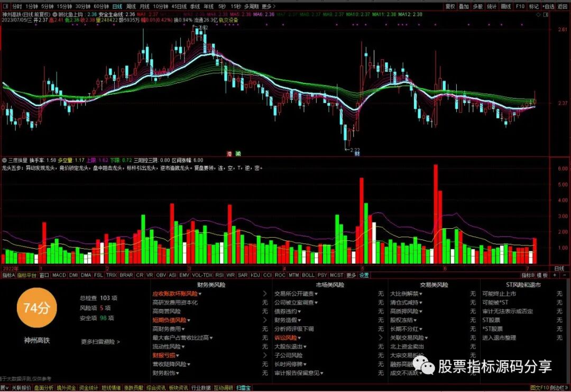
Task: Open the 资金统计 bottom tab
Action: tap(88, 388)
